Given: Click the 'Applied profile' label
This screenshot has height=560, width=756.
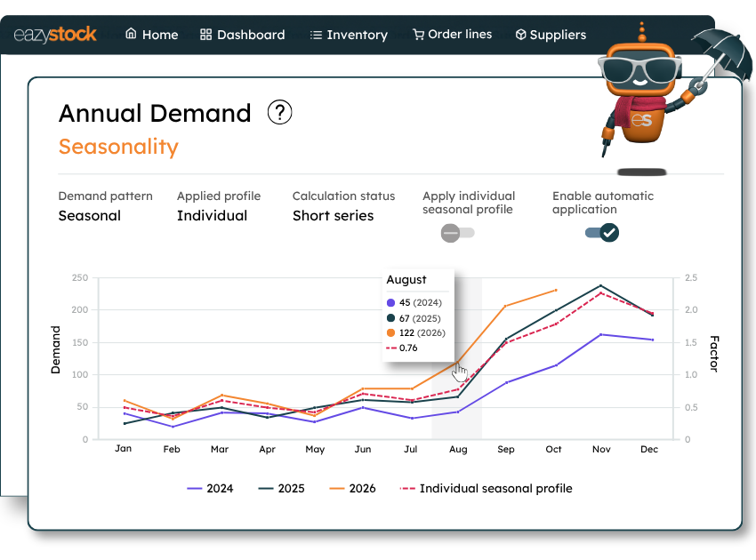Looking at the screenshot, I should point(219,196).
